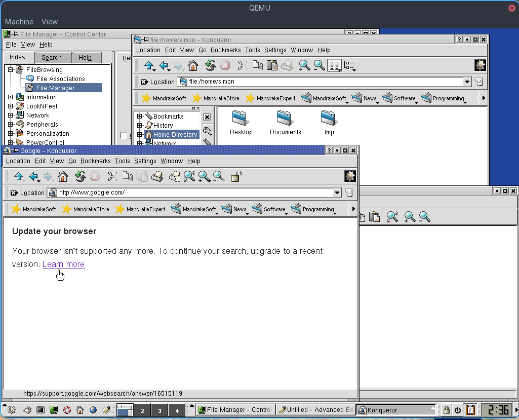Reload the file:/home/simon Konqueror view

click(210, 65)
